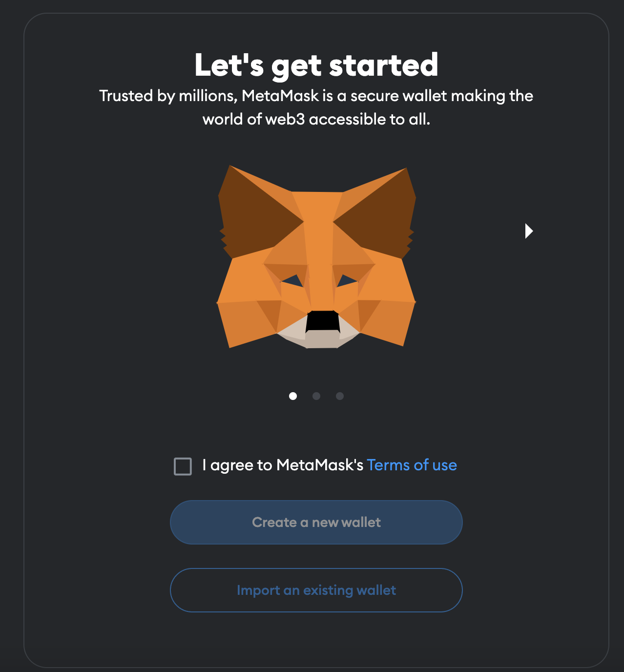This screenshot has width=624, height=672.
Task: Check the agree to Terms of use checkbox
Action: point(183,466)
